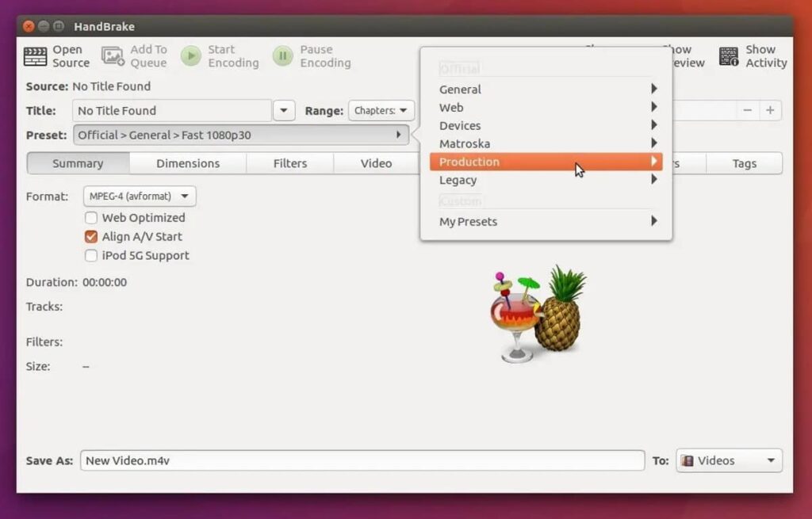Click the plus stepper near the range field
This screenshot has height=519, width=812.
coord(769,110)
